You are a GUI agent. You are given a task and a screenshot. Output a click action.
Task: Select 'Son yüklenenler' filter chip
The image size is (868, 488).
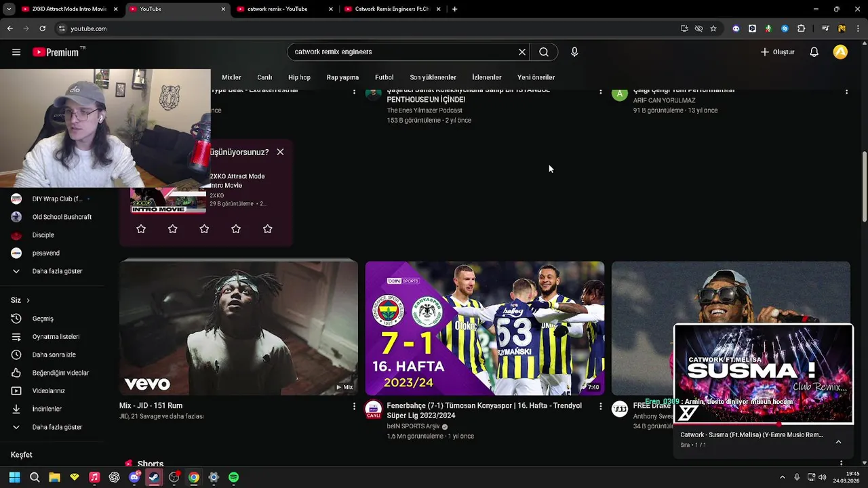tap(433, 77)
